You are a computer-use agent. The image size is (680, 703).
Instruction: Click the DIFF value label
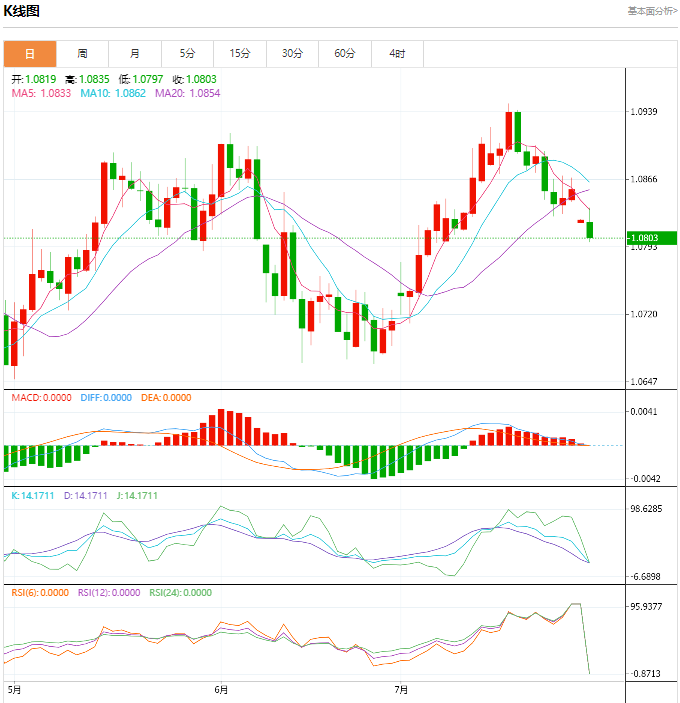pyautogui.click(x=105, y=397)
